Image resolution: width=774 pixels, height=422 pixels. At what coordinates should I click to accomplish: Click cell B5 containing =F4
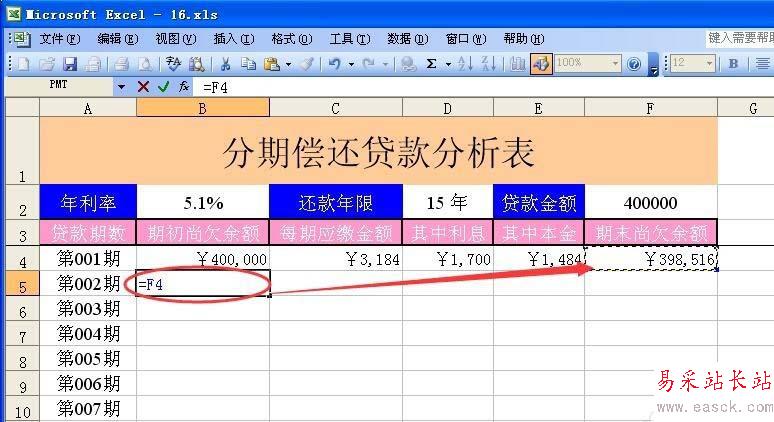click(x=203, y=283)
